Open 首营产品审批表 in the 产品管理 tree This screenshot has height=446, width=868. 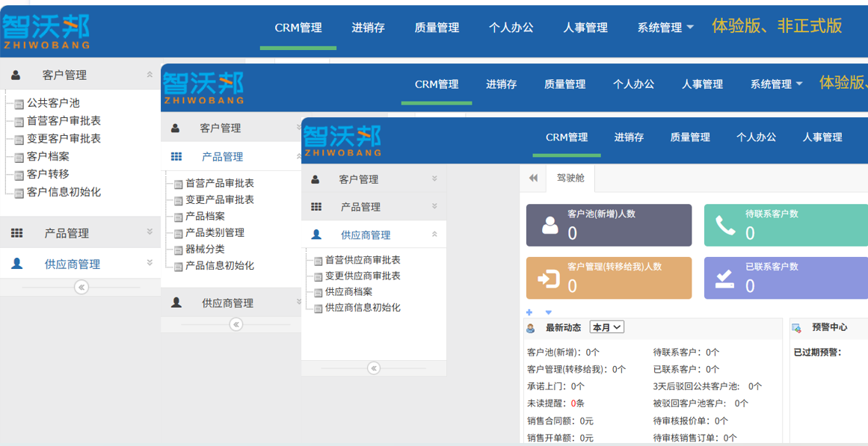(x=220, y=183)
